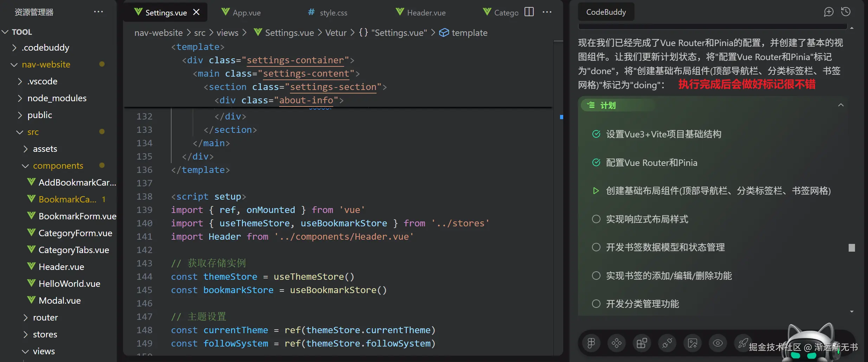
Task: Click the eye preview icon in chat toolbar
Action: (718, 343)
